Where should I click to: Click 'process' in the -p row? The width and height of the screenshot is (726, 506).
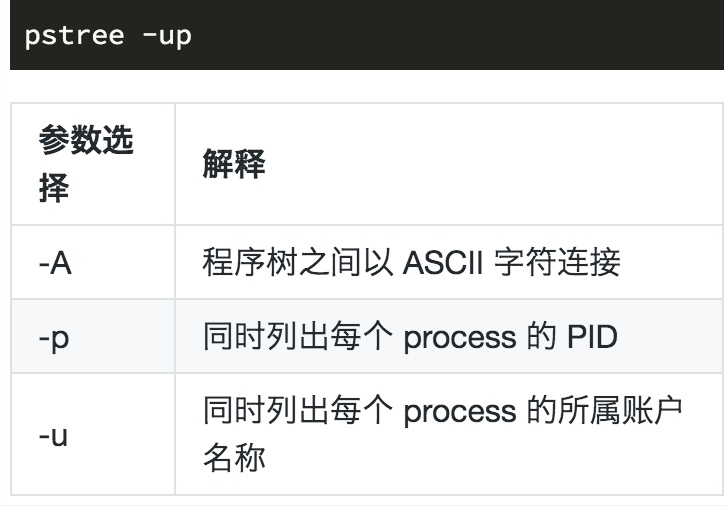coord(460,338)
